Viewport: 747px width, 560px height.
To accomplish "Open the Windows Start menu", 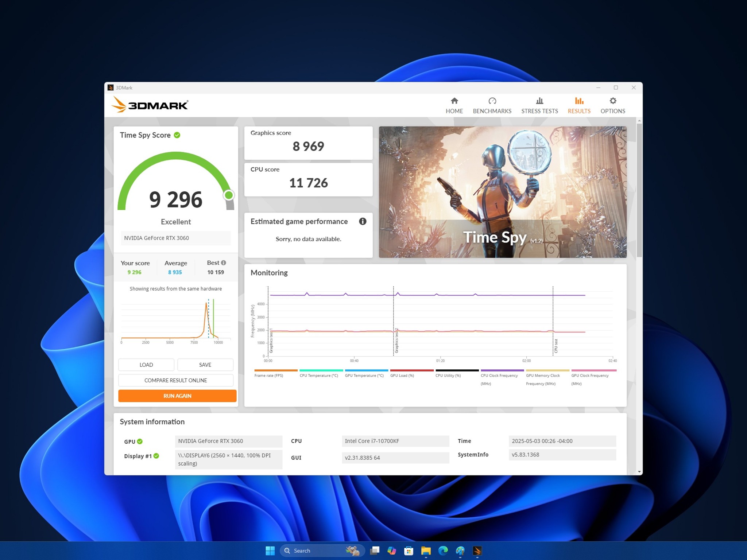I will pyautogui.click(x=270, y=551).
